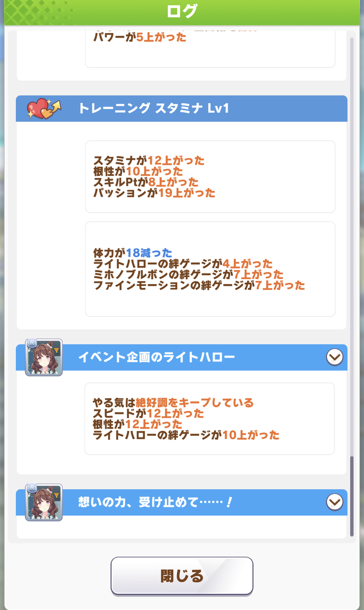Image resolution: width=364 pixels, height=610 pixels.
Task: Tap the 閉じる close button
Action: (x=182, y=576)
